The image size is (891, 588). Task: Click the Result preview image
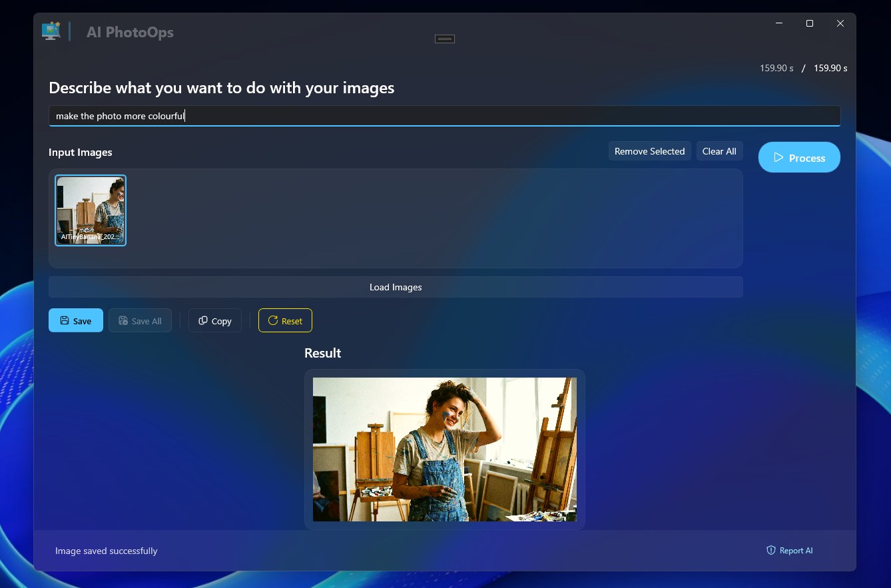coord(444,449)
